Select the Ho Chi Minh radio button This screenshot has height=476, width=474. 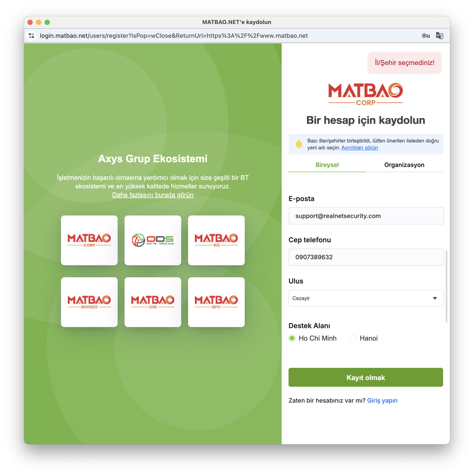pyautogui.click(x=292, y=338)
